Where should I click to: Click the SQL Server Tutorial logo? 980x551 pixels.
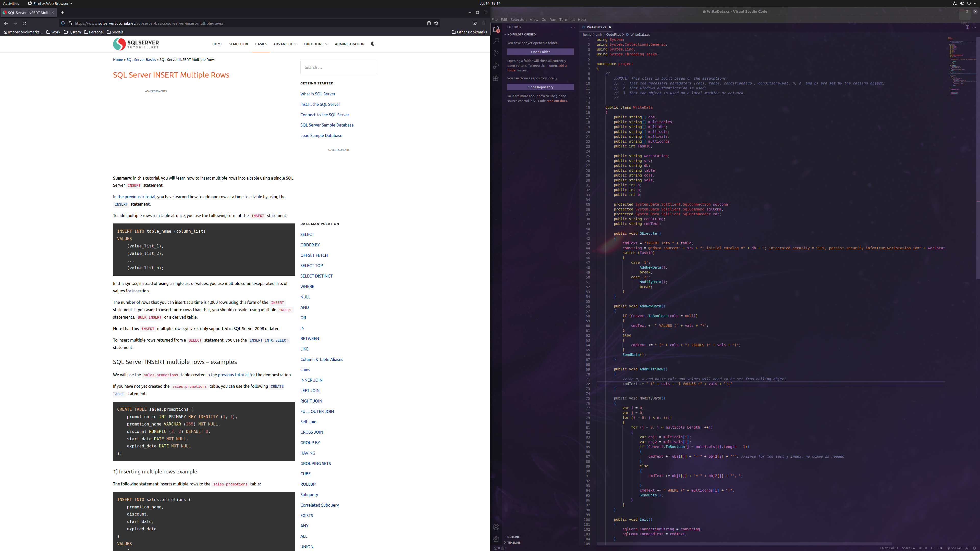[x=136, y=44]
